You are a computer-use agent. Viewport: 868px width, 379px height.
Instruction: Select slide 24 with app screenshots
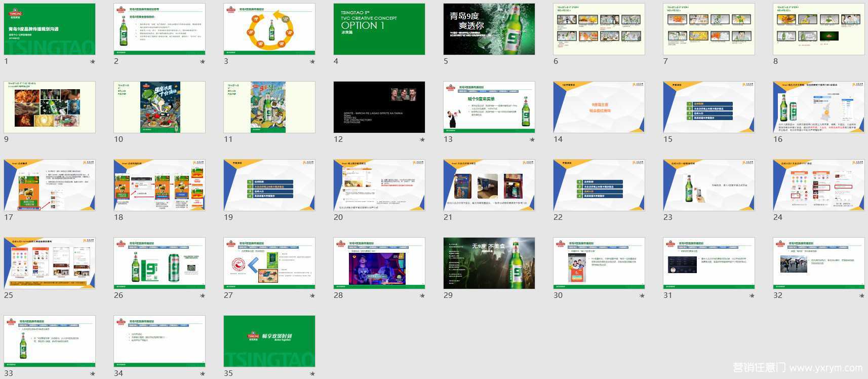click(x=819, y=185)
